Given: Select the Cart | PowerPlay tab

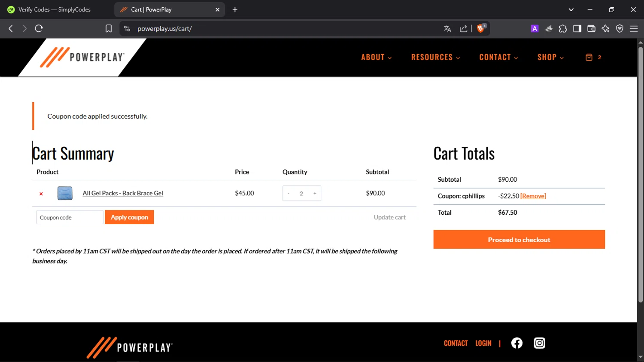Looking at the screenshot, I should point(170,9).
